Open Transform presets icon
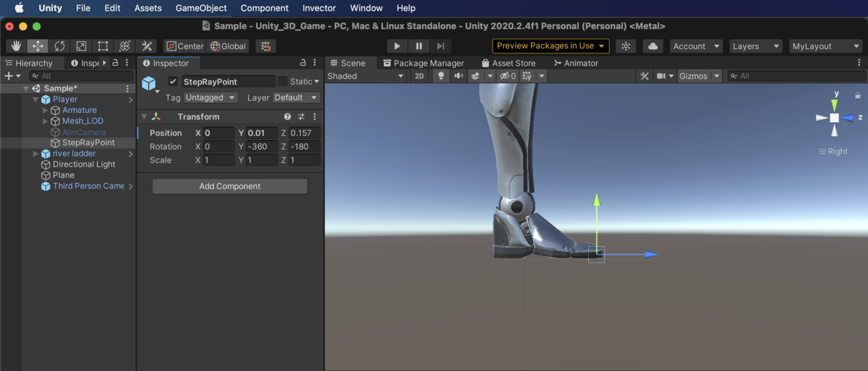This screenshot has width=868, height=371. [x=301, y=116]
